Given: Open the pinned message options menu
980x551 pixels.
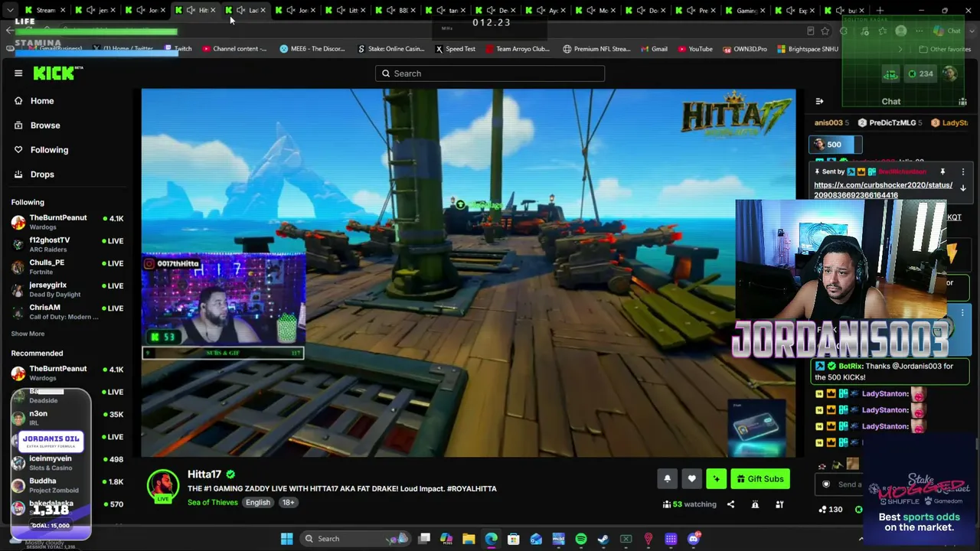Looking at the screenshot, I should (963, 172).
